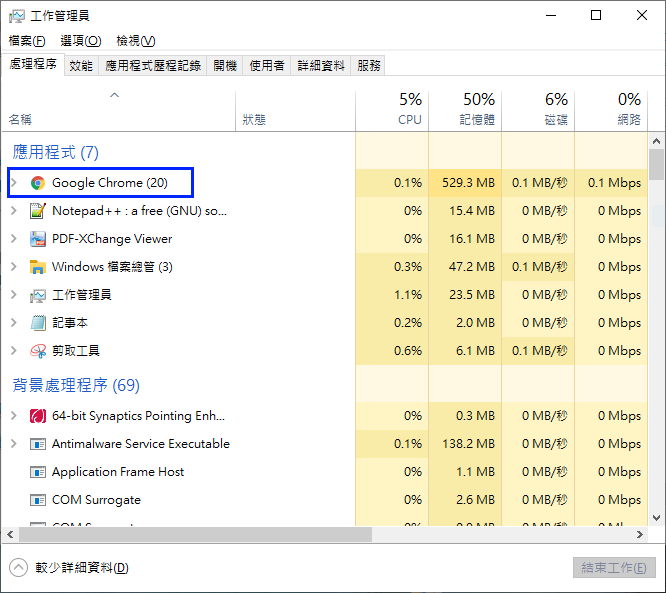The image size is (666, 593).
Task: Click horizontal scrollbar right arrow
Action: [640, 534]
